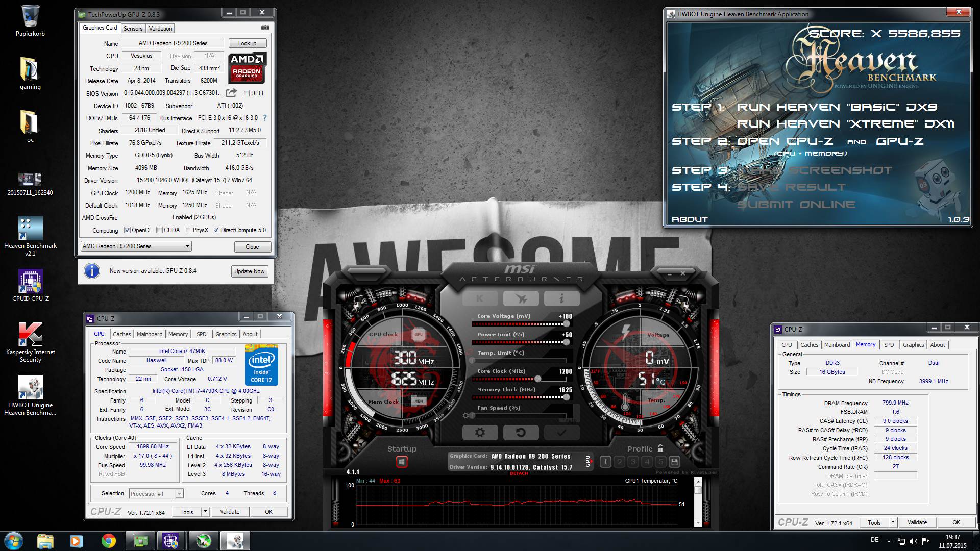
Task: Click Validate in the left CPU-Z window
Action: click(x=230, y=512)
